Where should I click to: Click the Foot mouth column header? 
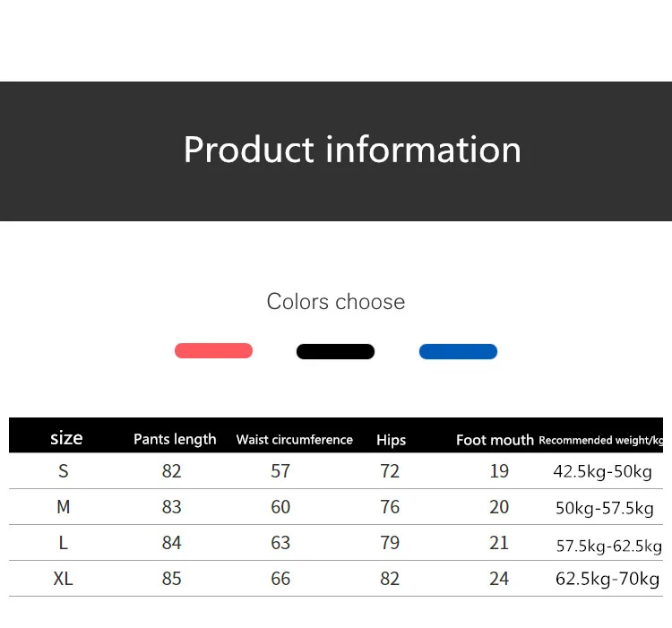pos(495,440)
